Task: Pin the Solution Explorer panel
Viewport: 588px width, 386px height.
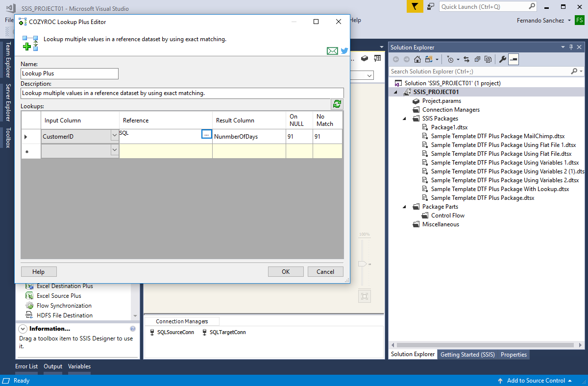Action: click(571, 47)
